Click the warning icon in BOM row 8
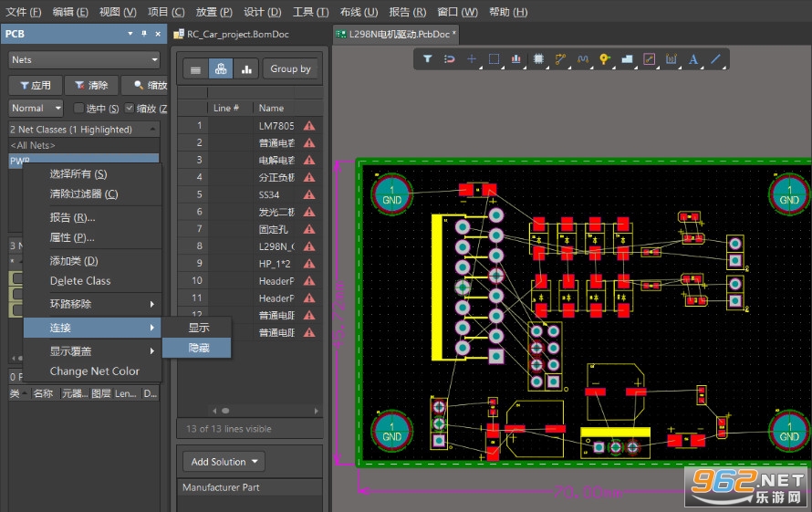812x512 pixels. pos(309,246)
